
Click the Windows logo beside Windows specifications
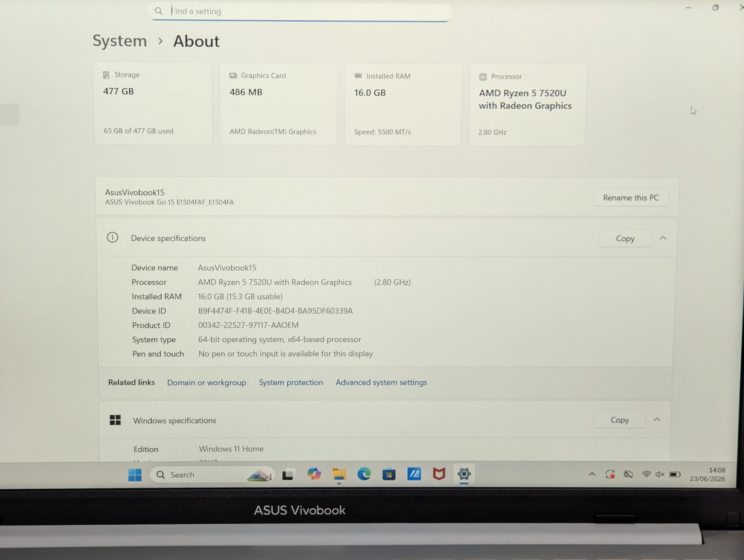115,420
